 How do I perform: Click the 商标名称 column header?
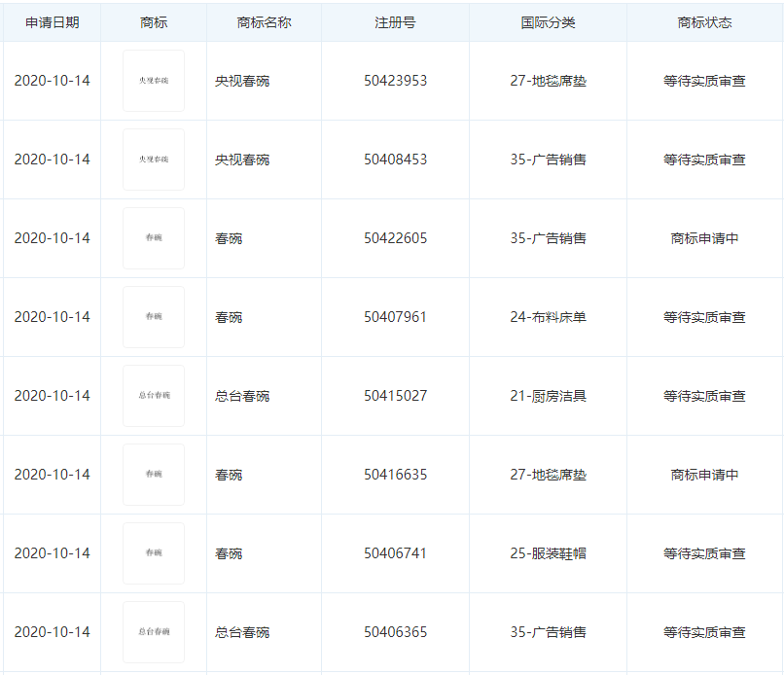click(264, 22)
